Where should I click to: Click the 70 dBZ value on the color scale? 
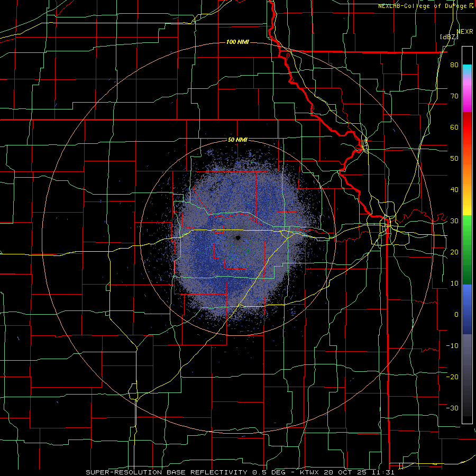point(454,96)
